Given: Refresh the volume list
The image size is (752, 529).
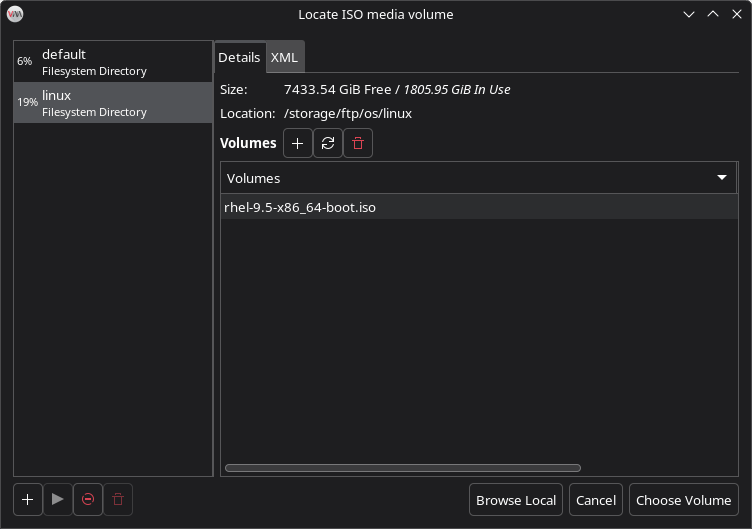Looking at the screenshot, I should pos(328,144).
